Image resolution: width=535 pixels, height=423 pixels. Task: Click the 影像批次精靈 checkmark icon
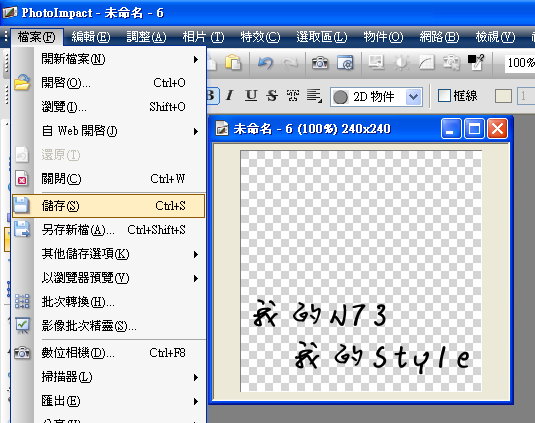tap(23, 325)
